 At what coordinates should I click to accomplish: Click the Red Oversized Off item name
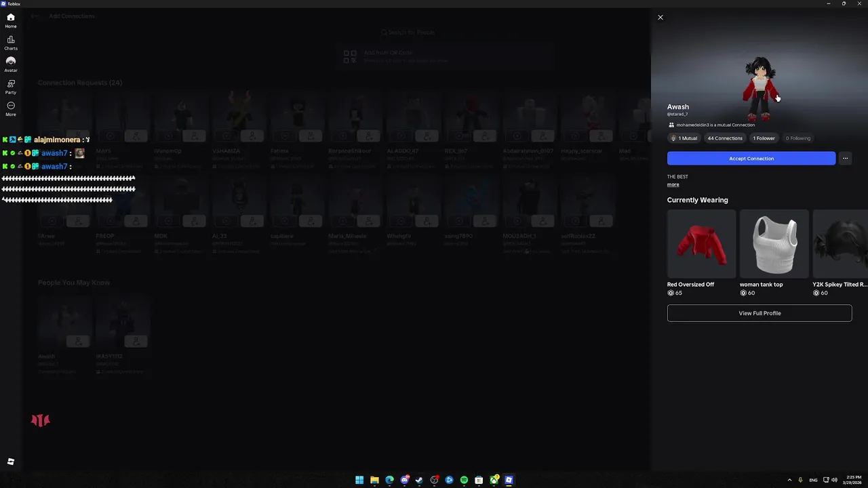[x=691, y=285]
